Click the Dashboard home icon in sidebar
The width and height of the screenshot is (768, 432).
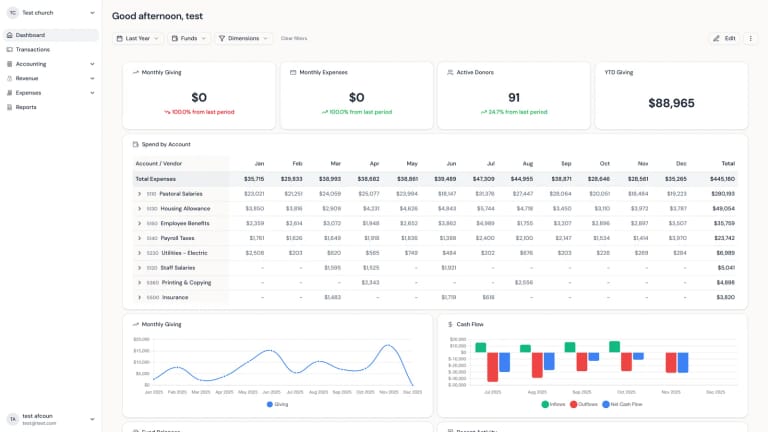9,35
